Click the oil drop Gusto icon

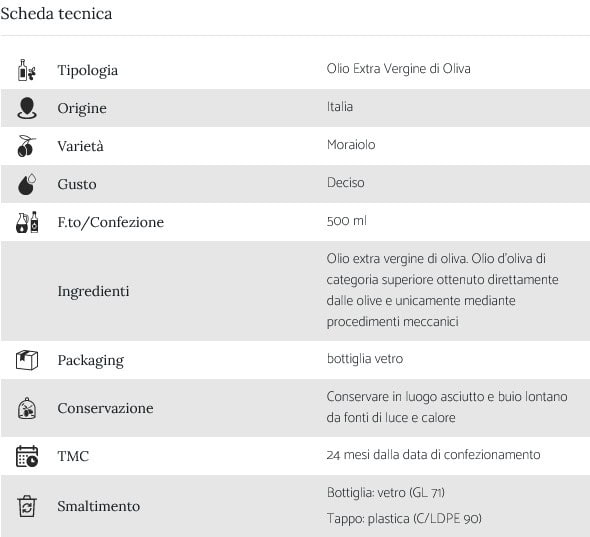click(27, 184)
